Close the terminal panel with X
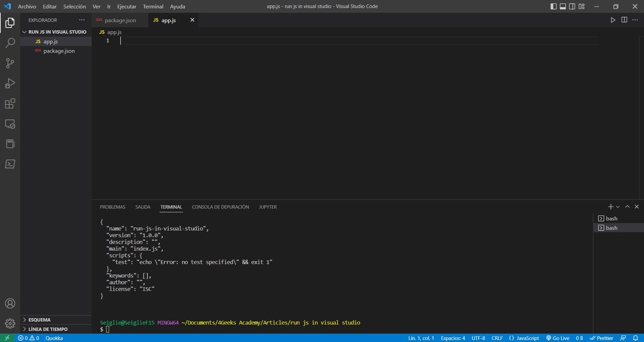The width and height of the screenshot is (644, 342). (636, 207)
